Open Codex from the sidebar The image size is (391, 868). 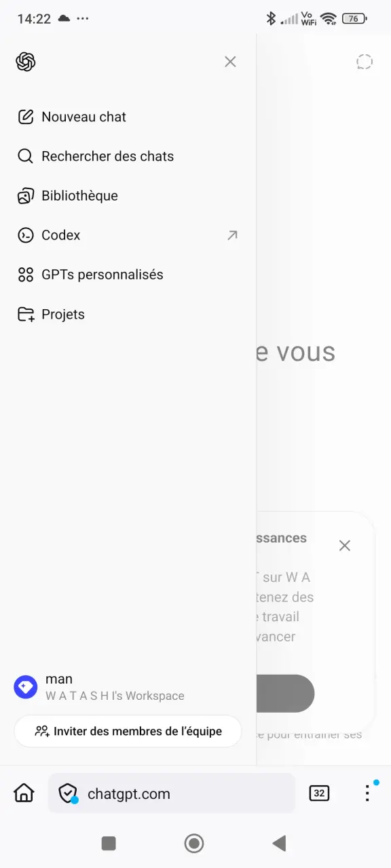pyautogui.click(x=128, y=235)
